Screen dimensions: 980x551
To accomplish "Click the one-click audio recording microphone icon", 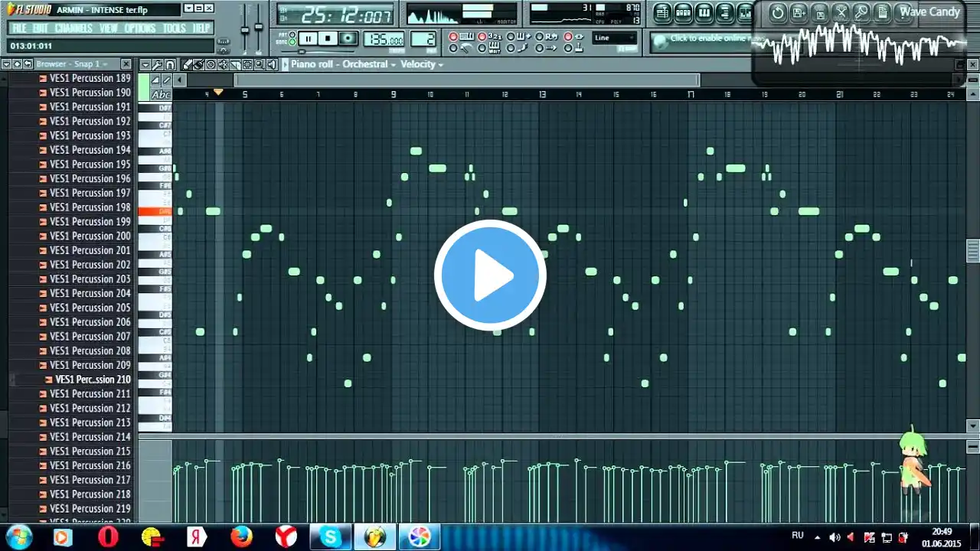I will [x=861, y=12].
